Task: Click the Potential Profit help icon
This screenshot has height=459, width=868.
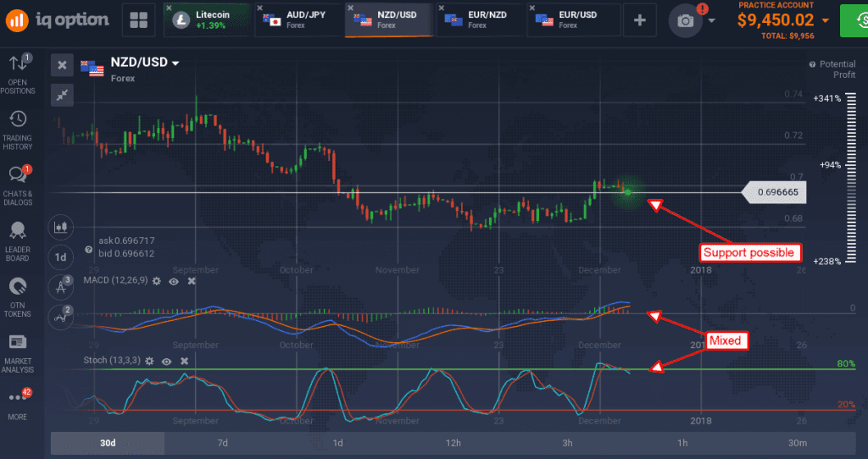Action: point(812,64)
